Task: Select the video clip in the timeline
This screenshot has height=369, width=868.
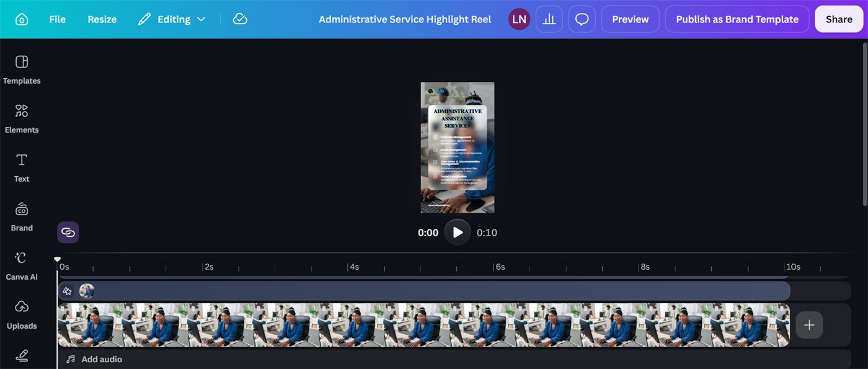Action: 423,325
